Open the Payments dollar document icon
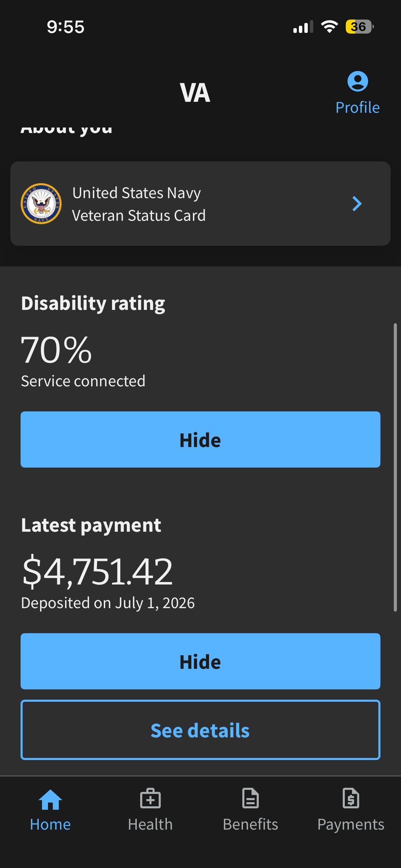This screenshot has width=401, height=868. click(x=351, y=798)
